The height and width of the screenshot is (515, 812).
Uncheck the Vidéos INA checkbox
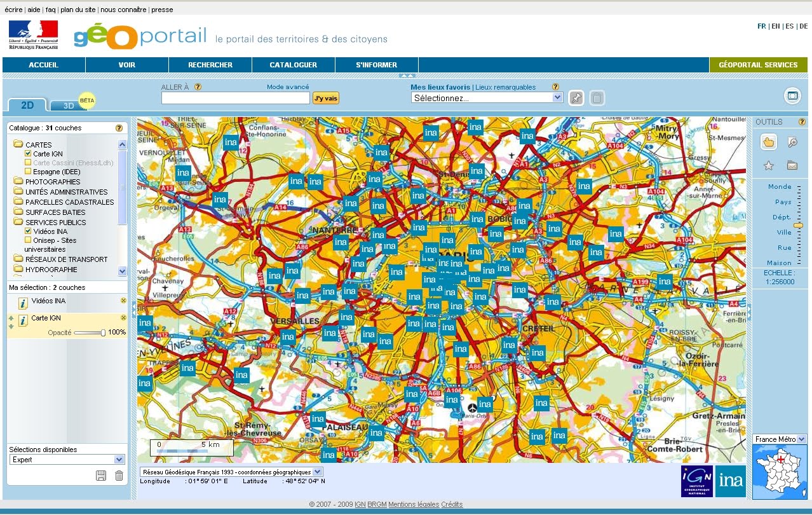coord(28,231)
